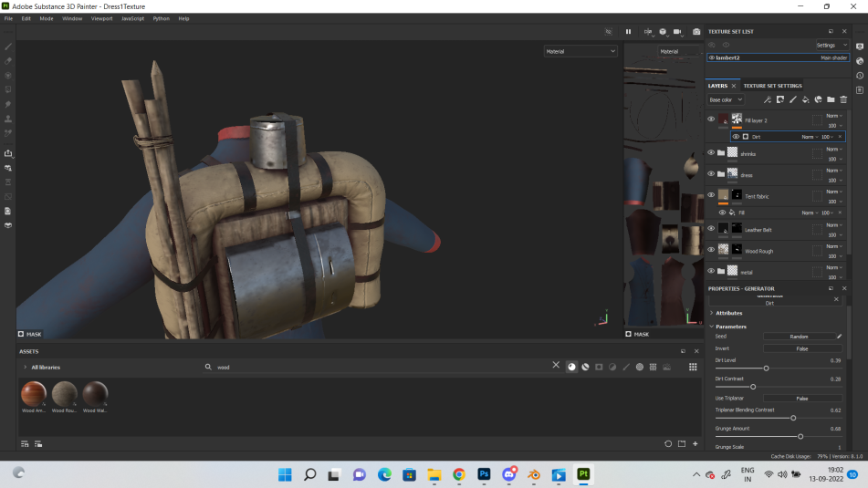Click the camera screenshot icon
Image resolution: width=868 pixels, height=488 pixels.
696,32
